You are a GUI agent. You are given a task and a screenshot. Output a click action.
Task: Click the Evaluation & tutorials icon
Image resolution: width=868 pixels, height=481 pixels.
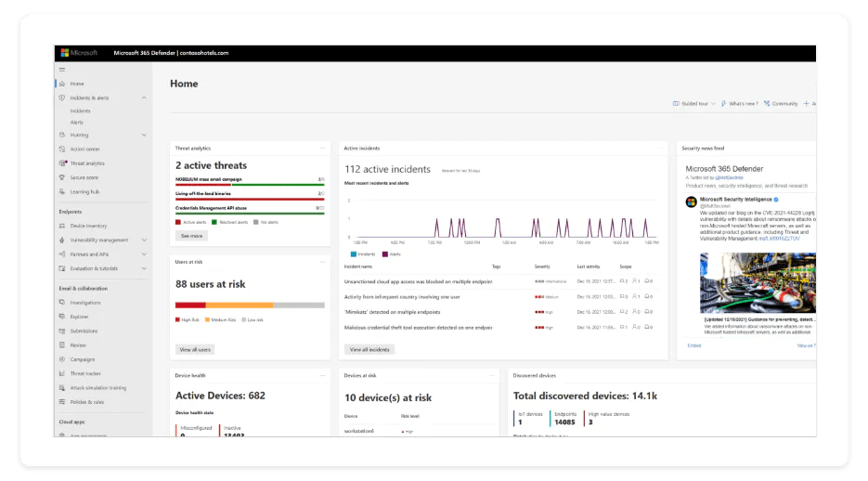(62, 268)
